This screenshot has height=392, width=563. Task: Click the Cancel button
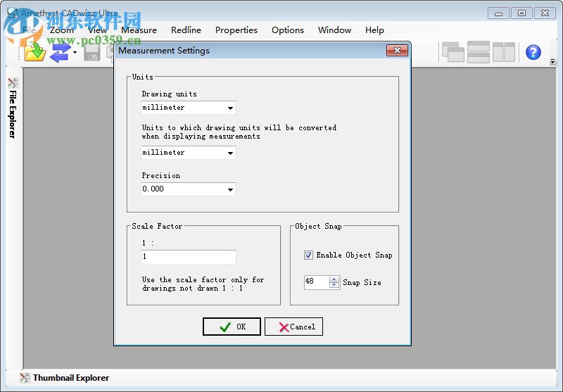click(x=293, y=327)
